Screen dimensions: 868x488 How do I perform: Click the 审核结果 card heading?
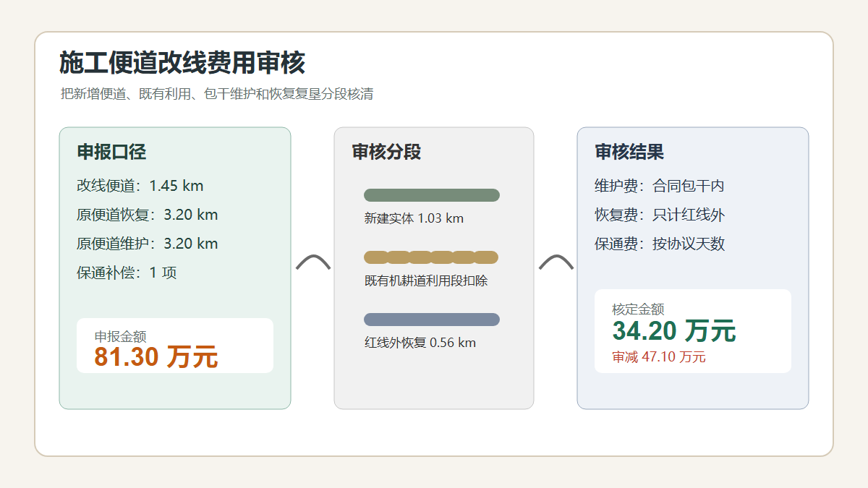point(629,152)
